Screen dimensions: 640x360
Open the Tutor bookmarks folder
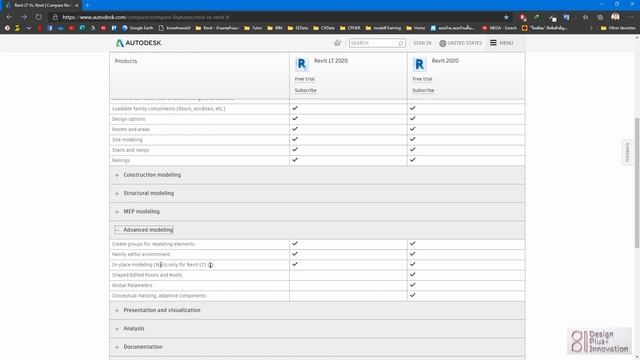(253, 28)
